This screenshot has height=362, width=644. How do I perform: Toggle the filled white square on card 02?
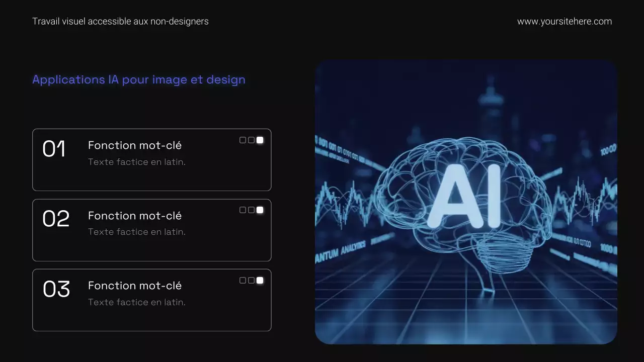coord(259,210)
